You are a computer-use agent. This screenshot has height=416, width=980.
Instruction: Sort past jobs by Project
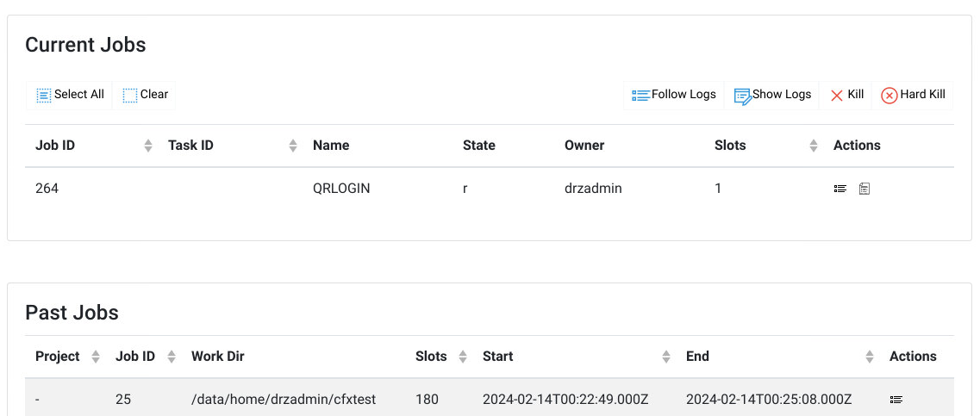[96, 357]
